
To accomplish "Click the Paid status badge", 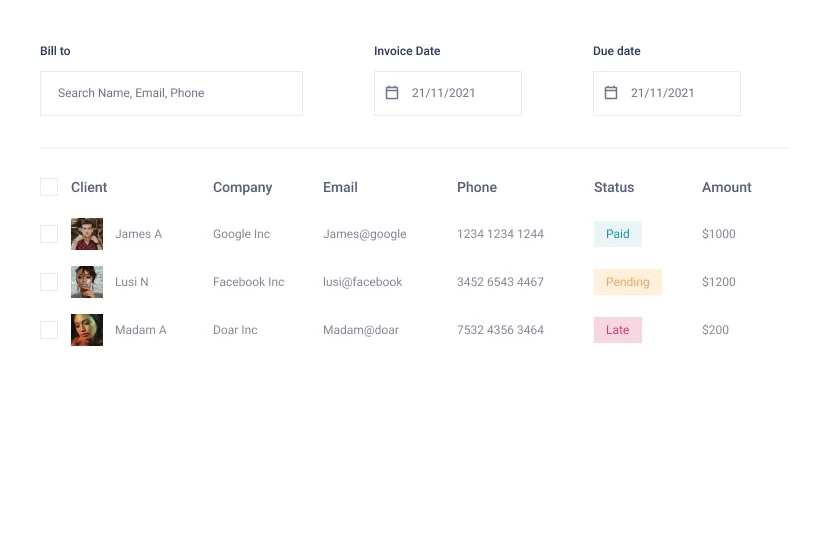I will coord(617,234).
